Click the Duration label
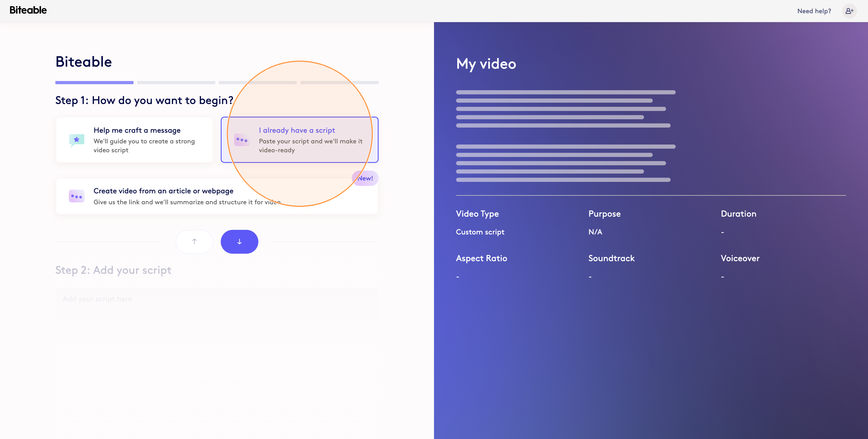 pyautogui.click(x=738, y=214)
